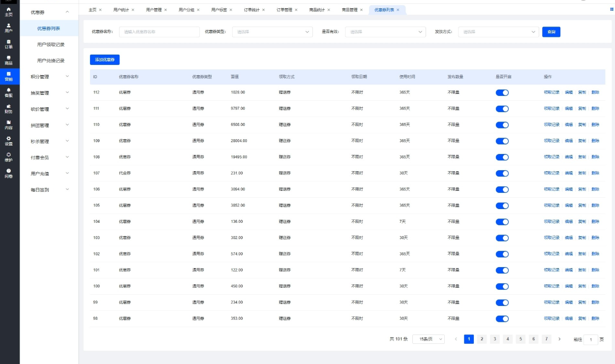Switch to the 订单管理 tab
The width and height of the screenshot is (615, 364).
[284, 10]
